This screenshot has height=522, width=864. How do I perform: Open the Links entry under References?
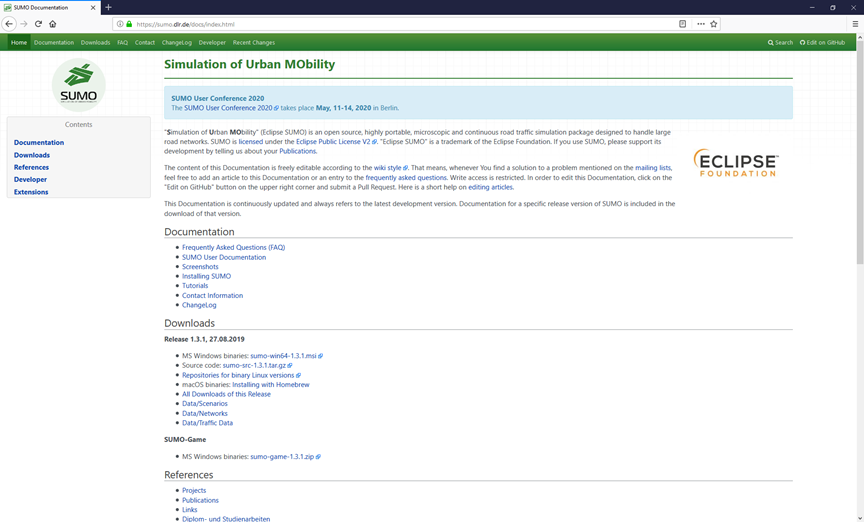coord(190,510)
